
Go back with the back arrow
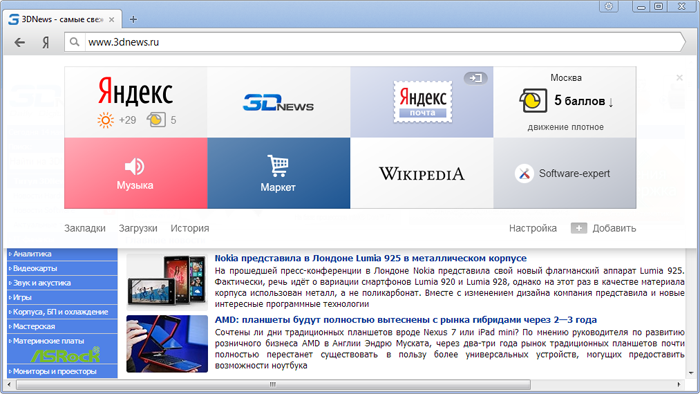(20, 42)
